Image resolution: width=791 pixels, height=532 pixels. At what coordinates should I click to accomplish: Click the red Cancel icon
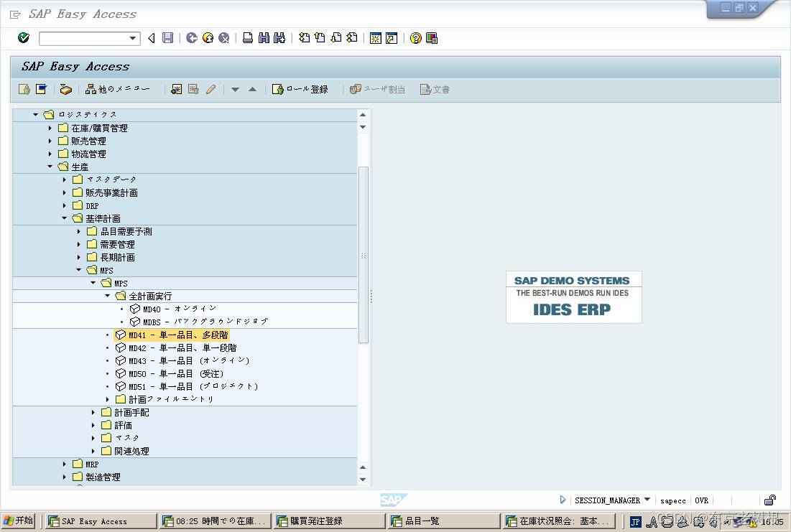coord(224,38)
